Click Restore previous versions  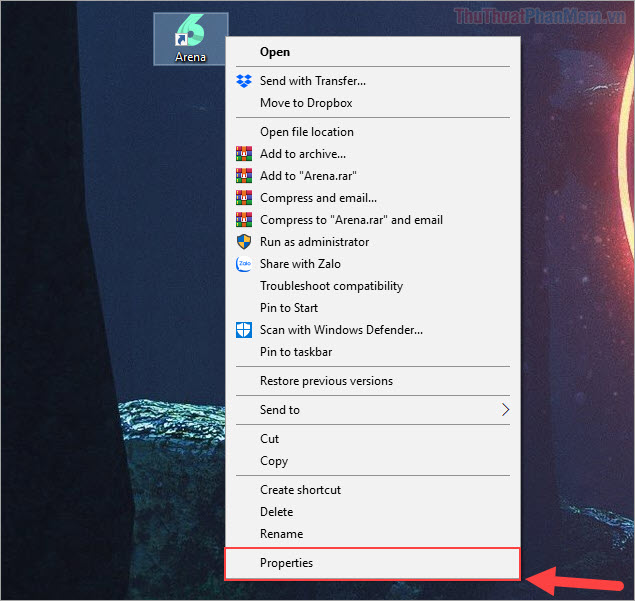326,381
